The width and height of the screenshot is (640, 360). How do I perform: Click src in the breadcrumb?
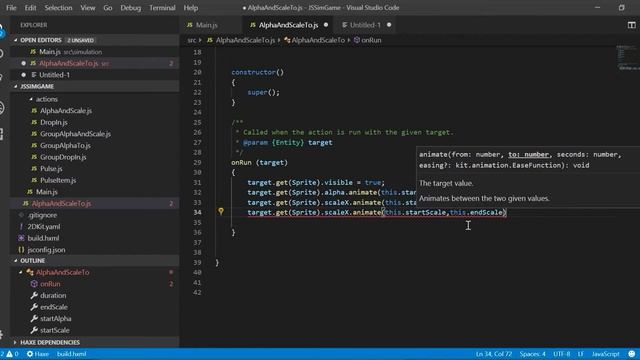coord(191,40)
